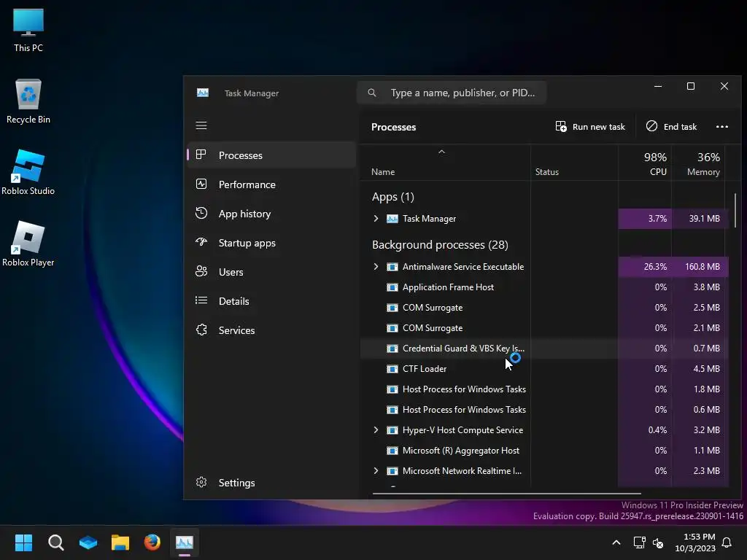Screen dimensions: 747x560
Task: Click the Task Manager title icon
Action: (203, 93)
